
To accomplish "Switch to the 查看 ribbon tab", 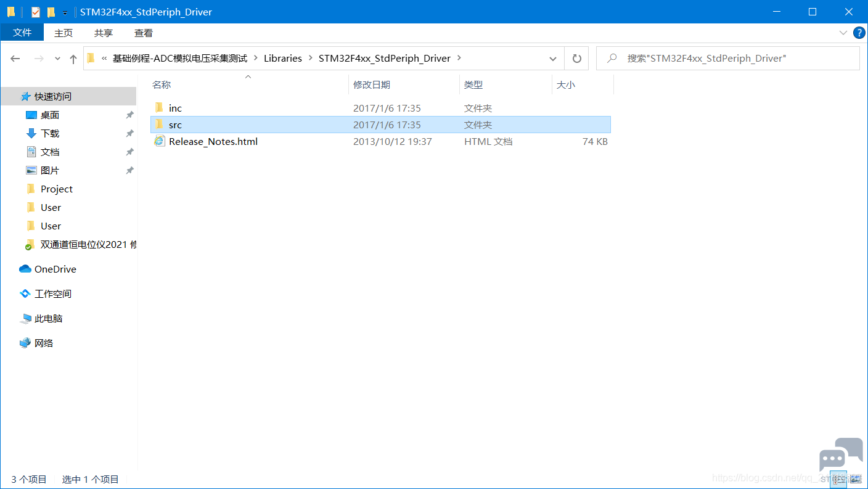I will pyautogui.click(x=144, y=33).
